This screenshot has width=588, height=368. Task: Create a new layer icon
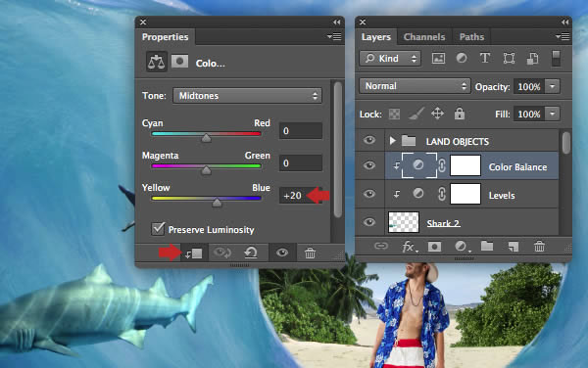514,247
